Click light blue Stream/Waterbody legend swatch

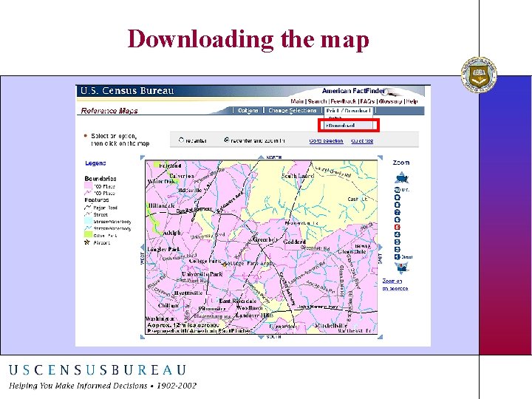[x=88, y=221]
